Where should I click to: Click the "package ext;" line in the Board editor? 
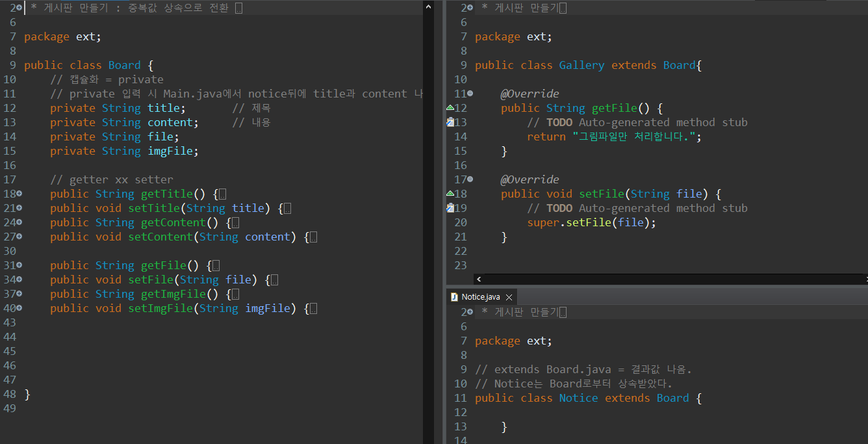[62, 36]
